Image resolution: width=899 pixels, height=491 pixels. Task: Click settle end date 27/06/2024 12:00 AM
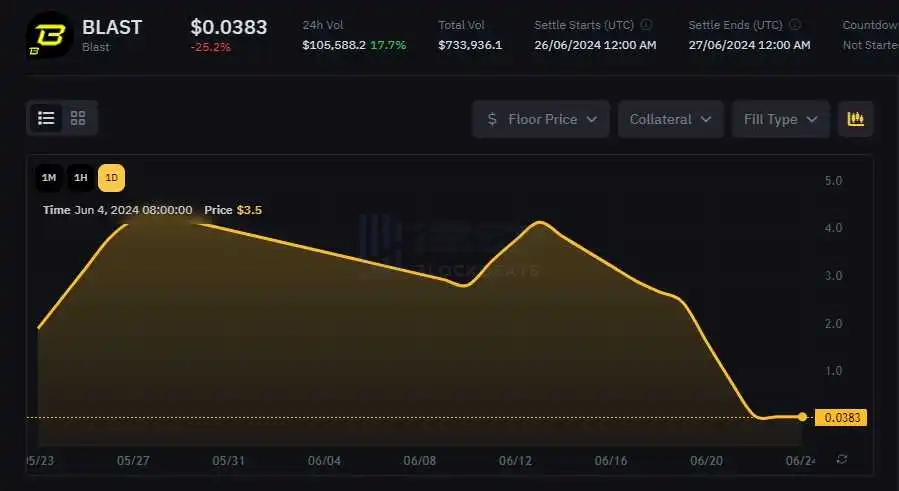point(749,45)
